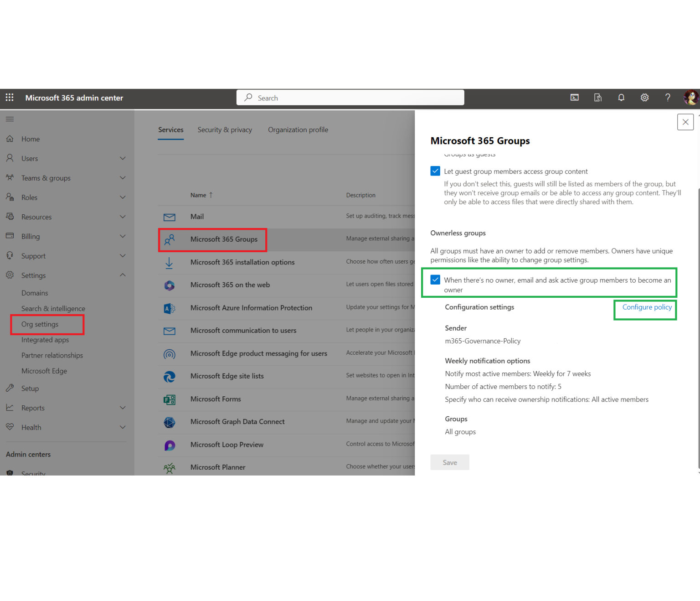Open the Microsoft 365 app launcher waffle

coord(9,98)
